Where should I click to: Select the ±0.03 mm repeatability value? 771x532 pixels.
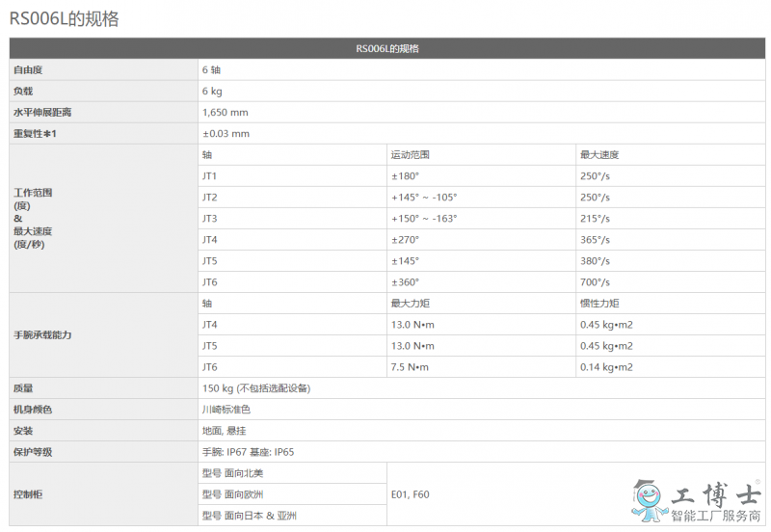[226, 134]
